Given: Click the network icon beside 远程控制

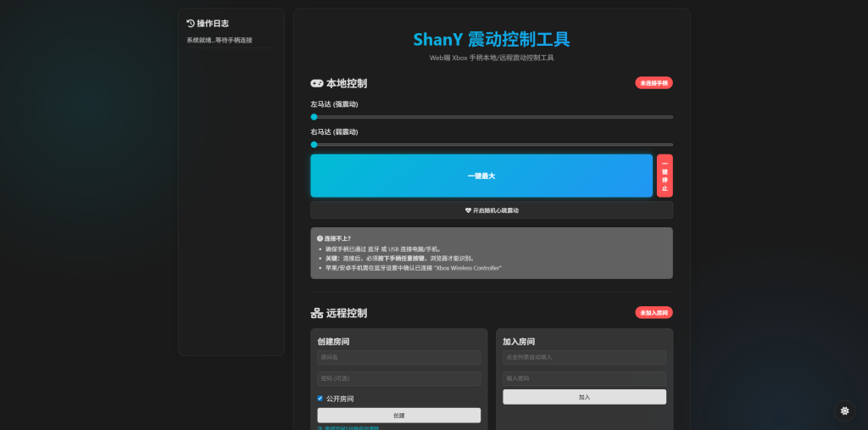Looking at the screenshot, I should [316, 313].
